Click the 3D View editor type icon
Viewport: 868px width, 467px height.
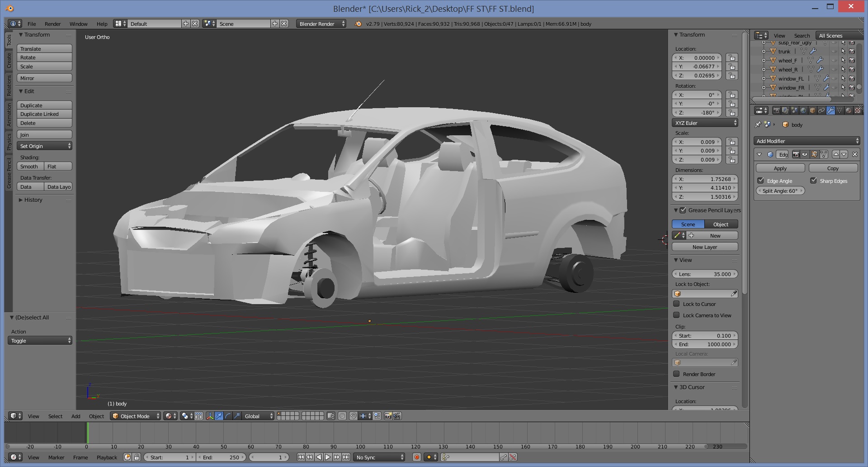coord(15,416)
